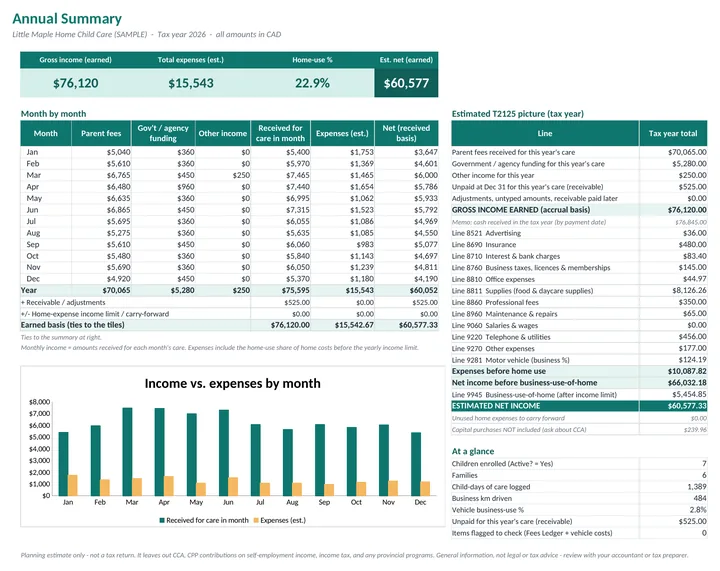Click the Memo: cash received row

pos(579,222)
